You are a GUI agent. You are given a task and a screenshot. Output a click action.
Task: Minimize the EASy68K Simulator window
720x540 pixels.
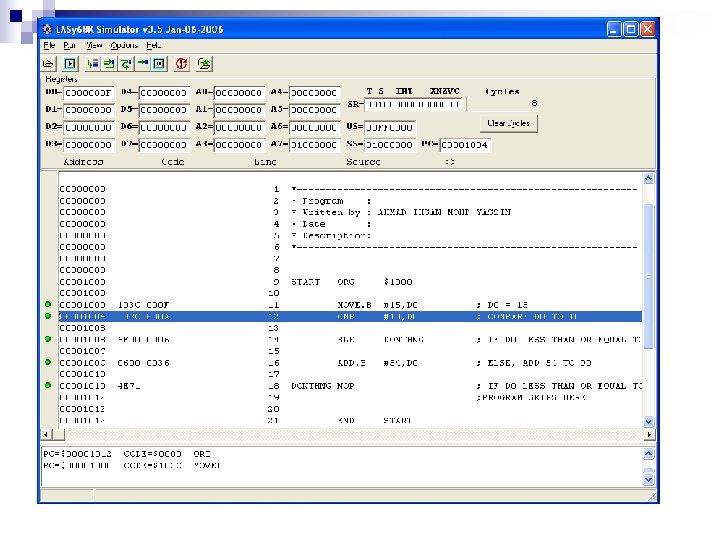[x=614, y=29]
